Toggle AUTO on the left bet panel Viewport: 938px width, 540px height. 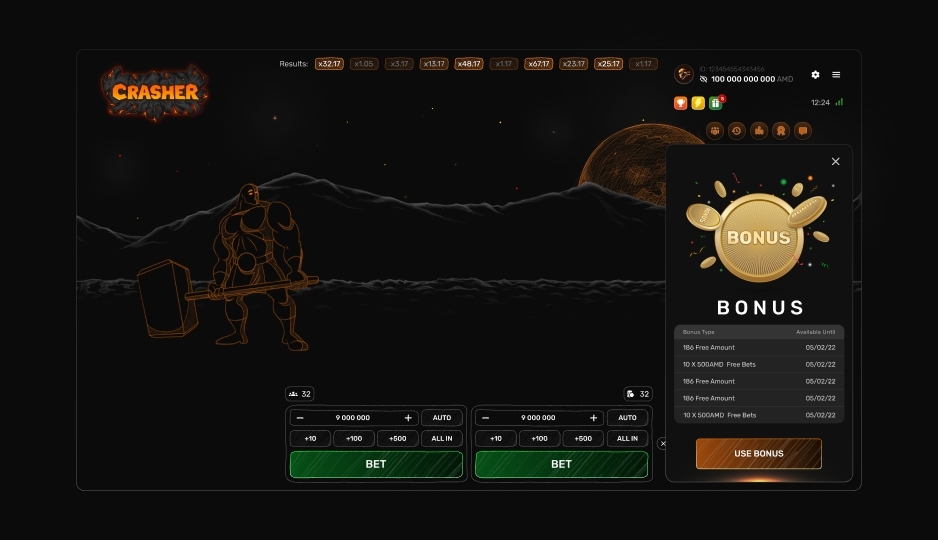pos(442,418)
